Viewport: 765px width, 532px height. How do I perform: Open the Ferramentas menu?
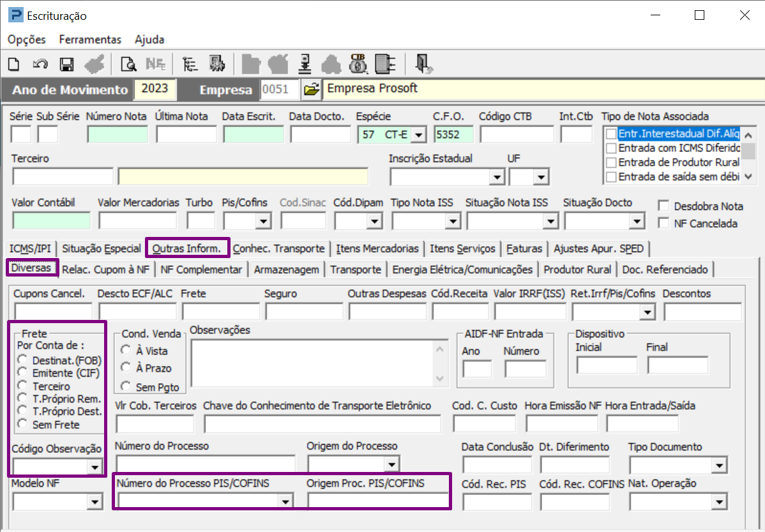[x=90, y=40]
